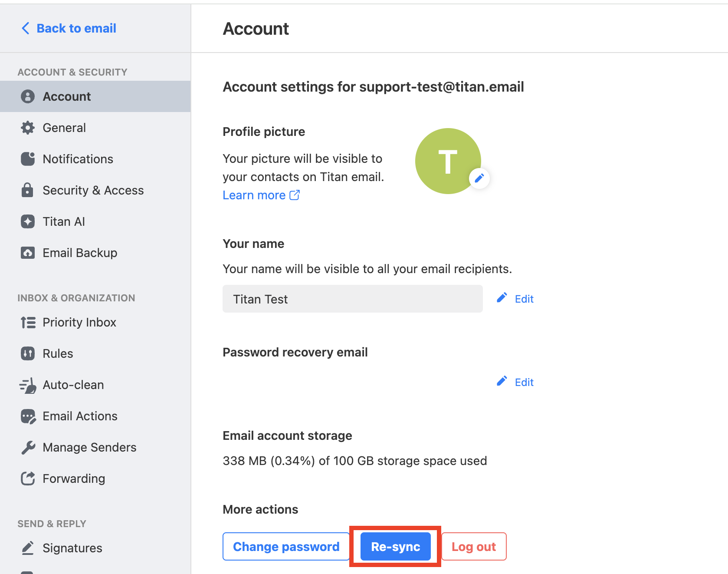Image resolution: width=728 pixels, height=574 pixels.
Task: Open Manage Senders settings
Action: (x=95, y=447)
